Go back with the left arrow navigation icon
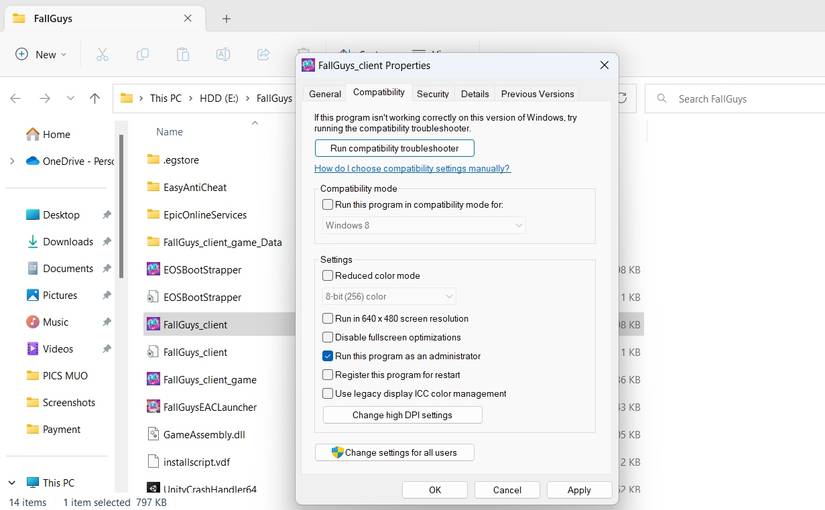The height and width of the screenshot is (510, 825). [x=16, y=98]
